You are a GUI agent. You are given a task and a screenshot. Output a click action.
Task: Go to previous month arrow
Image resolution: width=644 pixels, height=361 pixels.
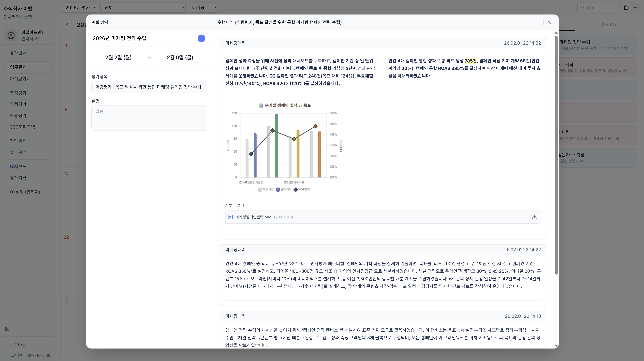(x=67, y=25)
